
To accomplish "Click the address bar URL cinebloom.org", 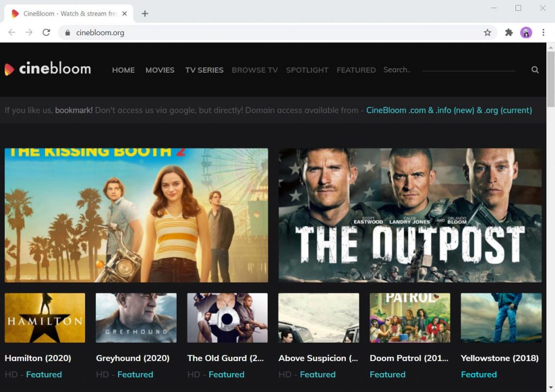I will click(x=100, y=33).
